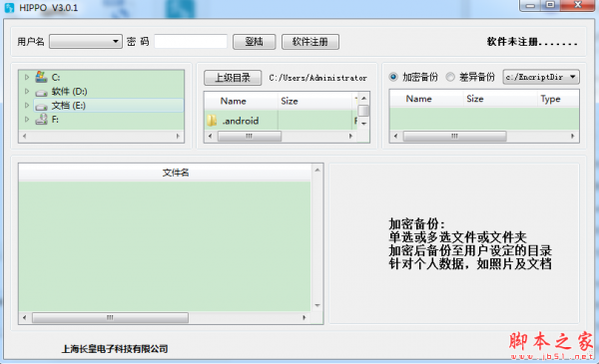599x364 pixels.
Task: Click the drive tree scroll-left arrow
Action: point(24,136)
